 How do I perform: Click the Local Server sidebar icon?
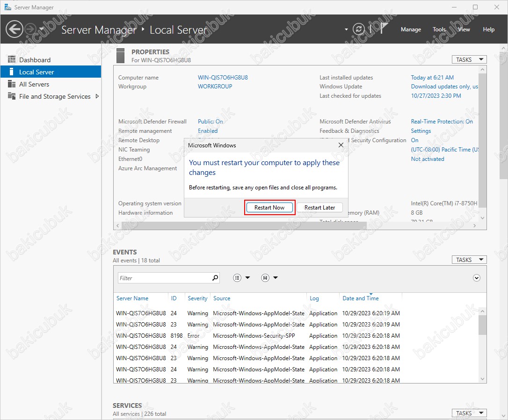pyautogui.click(x=11, y=72)
